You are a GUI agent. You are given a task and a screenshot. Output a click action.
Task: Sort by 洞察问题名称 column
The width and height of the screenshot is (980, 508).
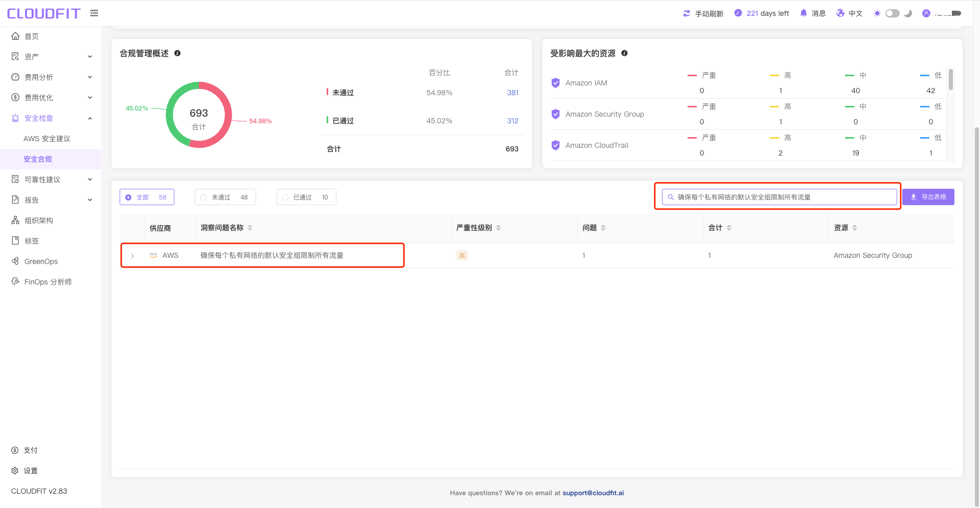[250, 228]
